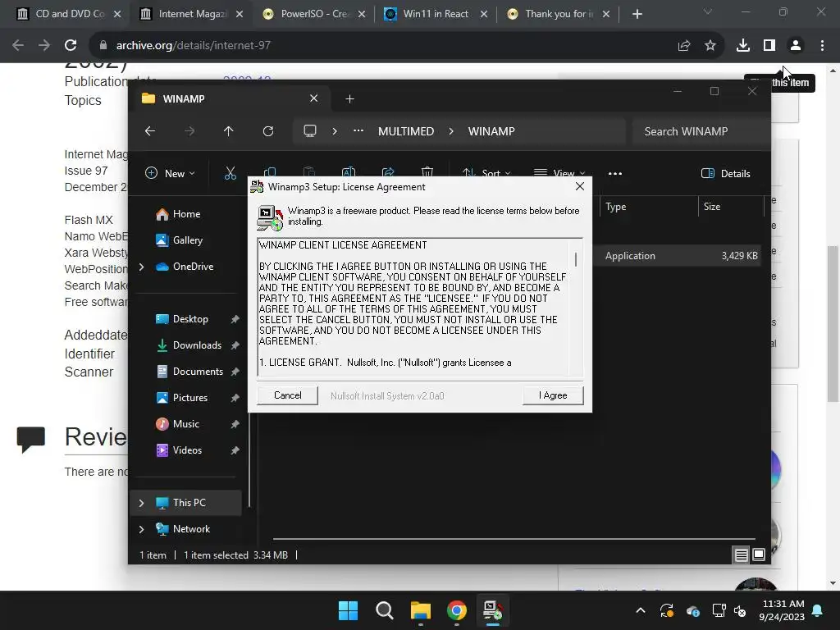Click the pin icon next to Music
Image resolution: width=840 pixels, height=630 pixels.
click(x=235, y=424)
